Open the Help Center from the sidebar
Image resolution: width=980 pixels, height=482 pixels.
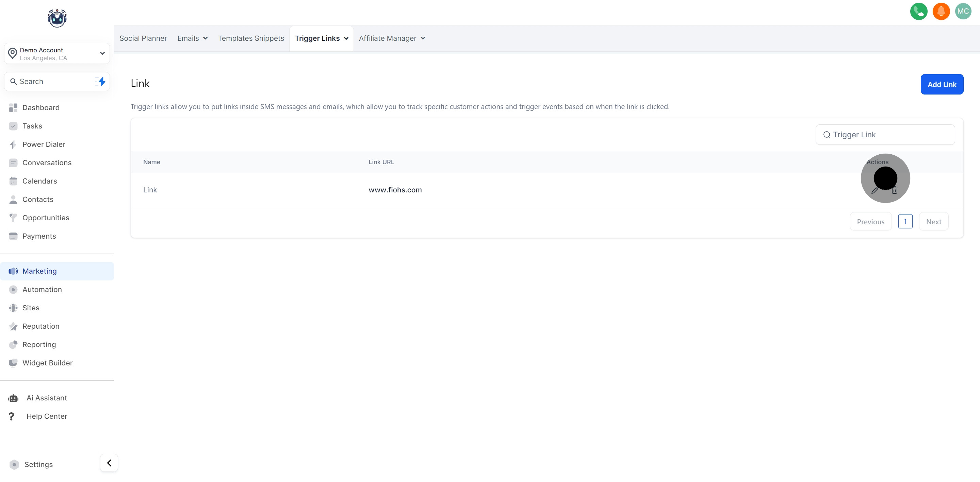[46, 416]
